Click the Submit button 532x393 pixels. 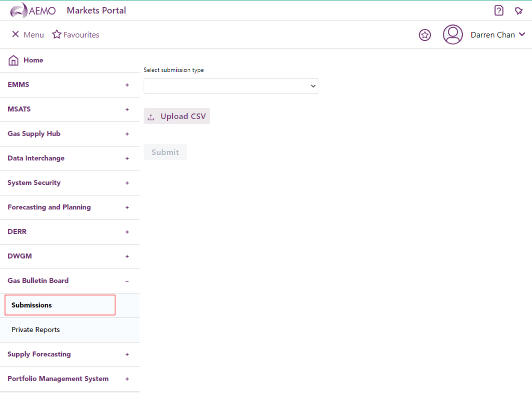[x=165, y=152]
